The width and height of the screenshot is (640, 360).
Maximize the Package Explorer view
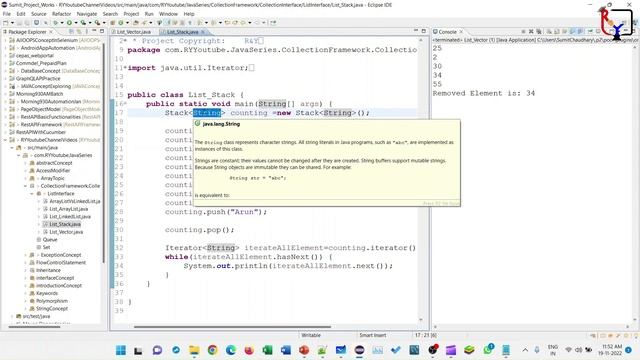pyautogui.click(x=102, y=31)
